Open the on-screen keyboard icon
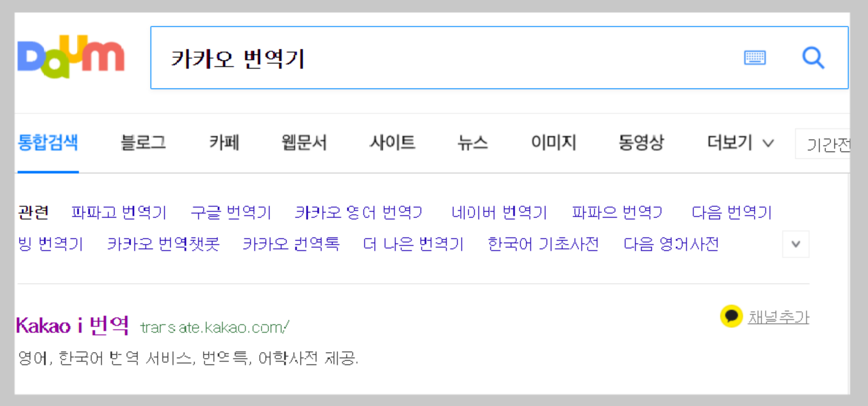The image size is (868, 406). (755, 57)
